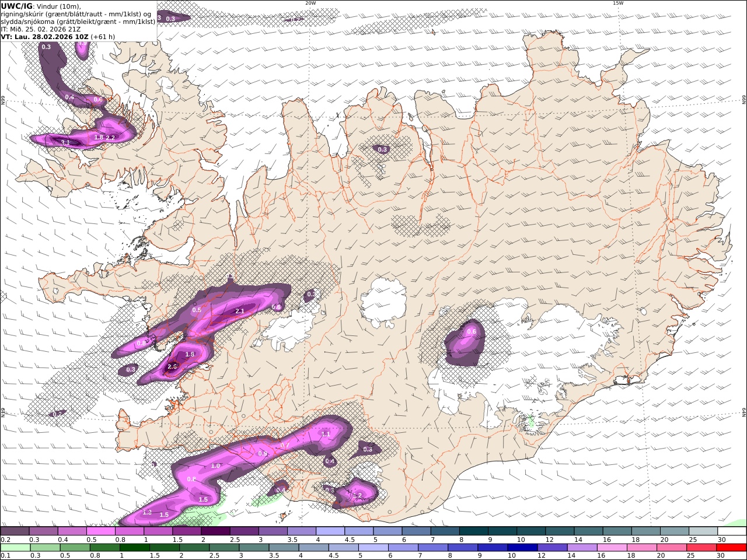Select the initial time 'IT: Mið. 25. 02. 2026 21Z'
The height and width of the screenshot is (560, 747).
point(41,29)
